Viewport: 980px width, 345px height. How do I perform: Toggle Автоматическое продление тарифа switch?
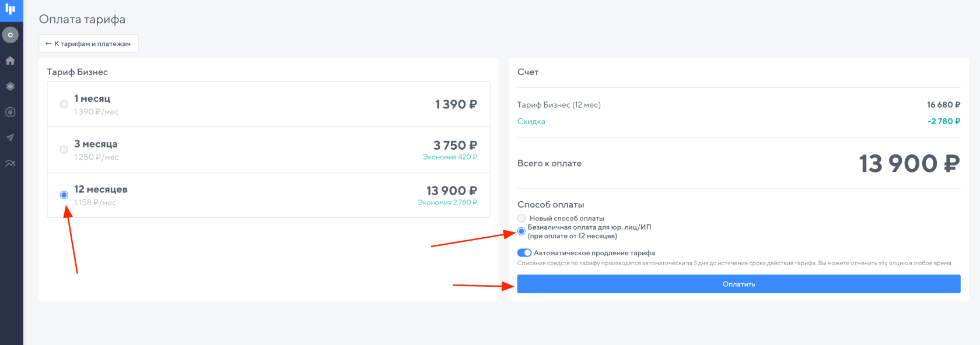click(x=524, y=253)
